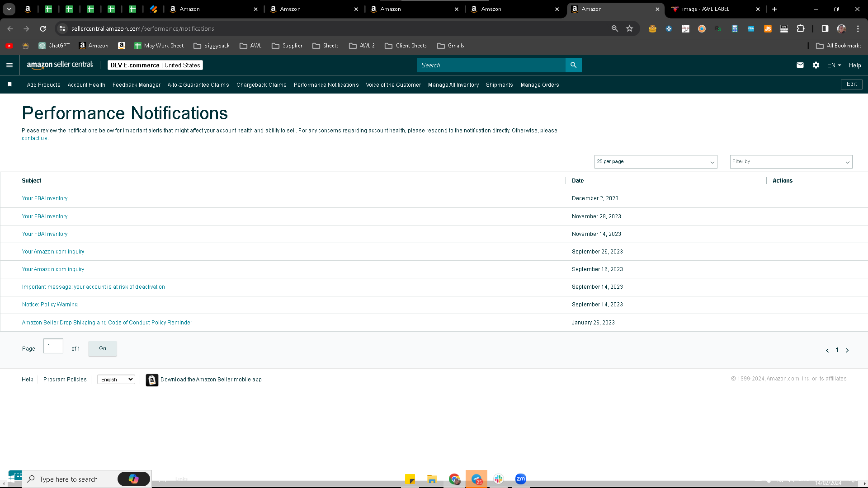
Task: Click the Seller Central search field
Action: click(491, 65)
